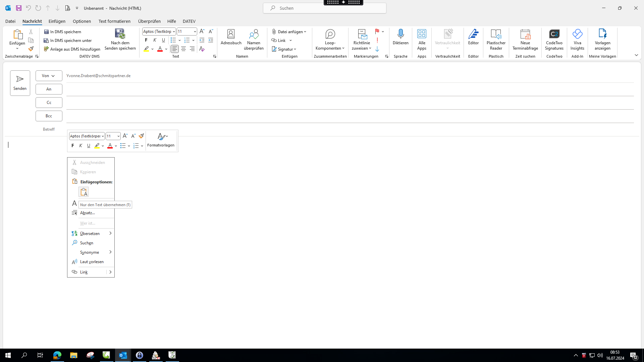644x362 pixels.
Task: Click the Namen überprüfen icon
Action: click(x=254, y=34)
